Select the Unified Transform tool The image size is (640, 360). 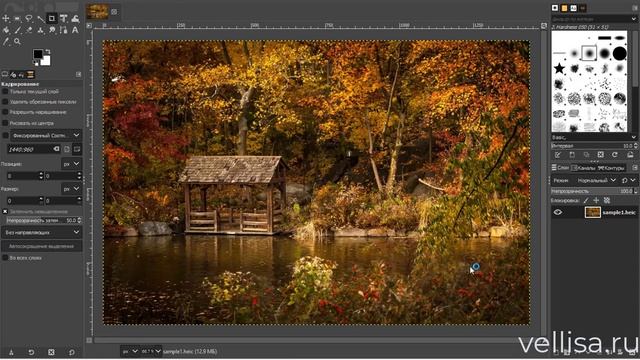tap(63, 18)
